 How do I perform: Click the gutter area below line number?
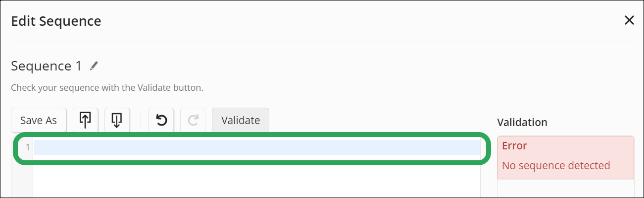click(x=22, y=176)
